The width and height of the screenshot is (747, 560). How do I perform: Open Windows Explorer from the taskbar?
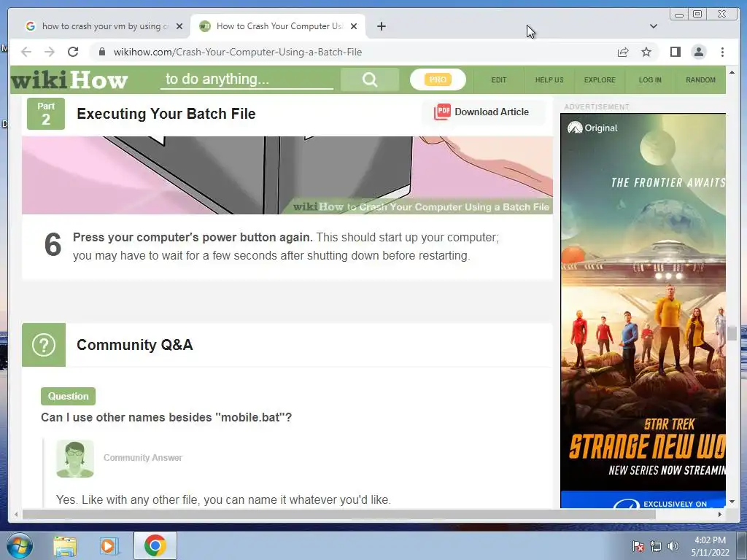[65, 546]
